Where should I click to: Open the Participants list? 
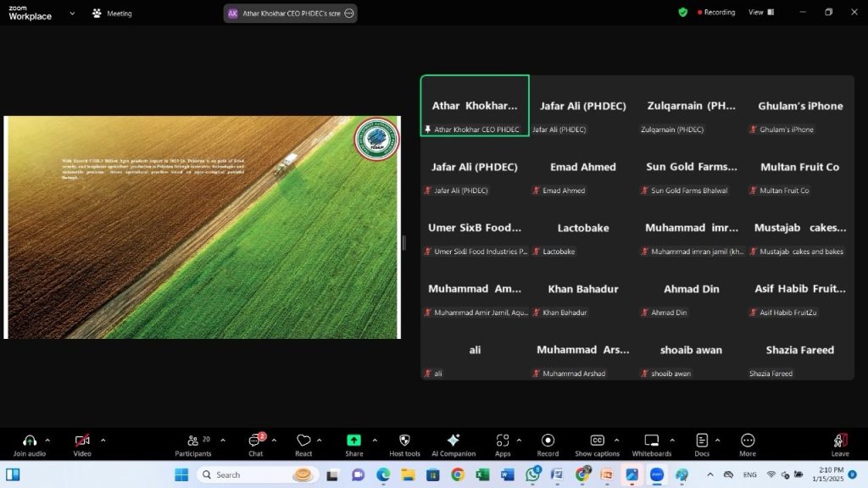pos(193,441)
